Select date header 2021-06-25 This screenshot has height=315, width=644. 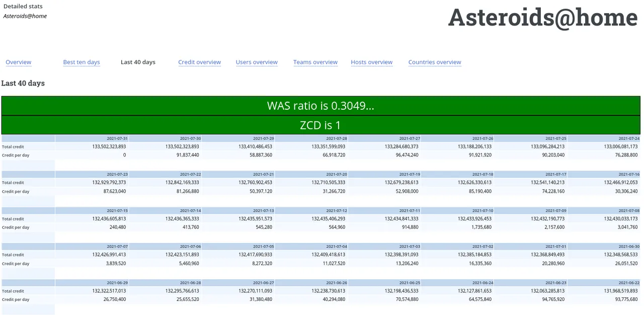coord(410,283)
